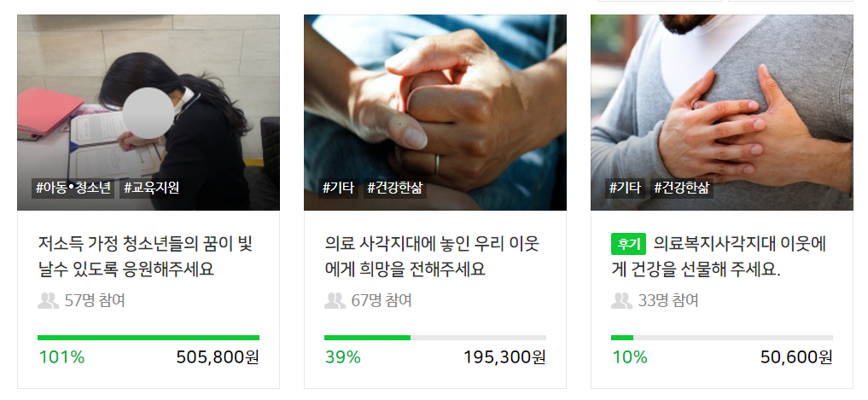Click the 39% progress bar

[435, 338]
